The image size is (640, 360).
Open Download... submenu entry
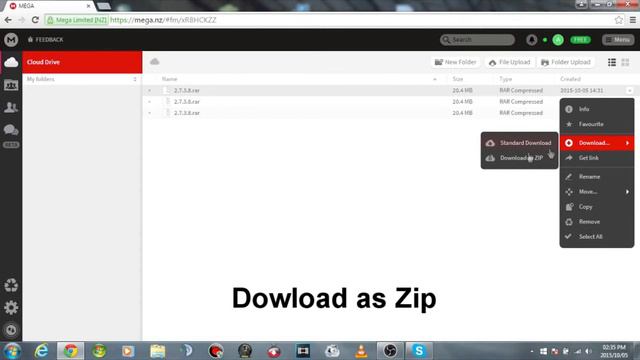coord(597,143)
